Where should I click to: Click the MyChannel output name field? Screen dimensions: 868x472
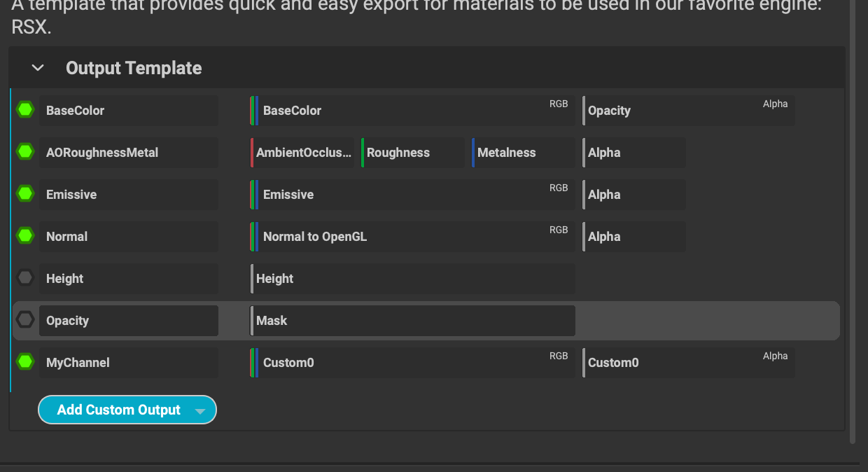point(129,363)
